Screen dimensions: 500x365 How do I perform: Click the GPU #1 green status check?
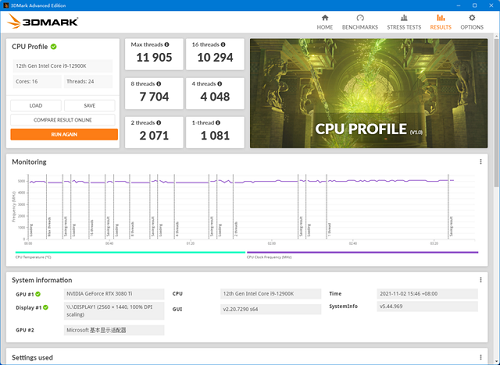[x=38, y=294]
